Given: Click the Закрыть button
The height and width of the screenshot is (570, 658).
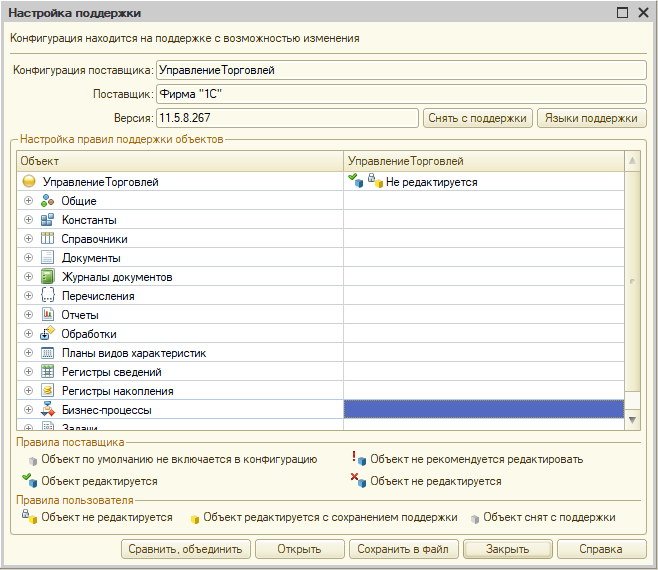Looking at the screenshot, I should pyautogui.click(x=508, y=549).
